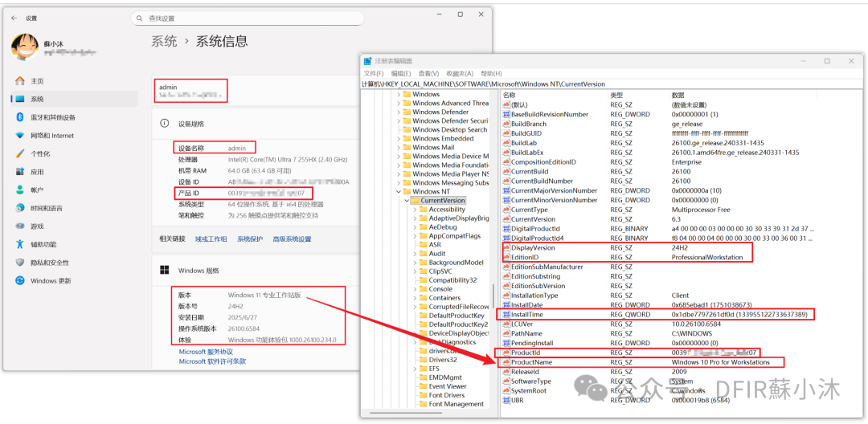This screenshot has height=424, width=868.
Task: Open Time and language (时间和语言) settings
Action: pos(74,209)
